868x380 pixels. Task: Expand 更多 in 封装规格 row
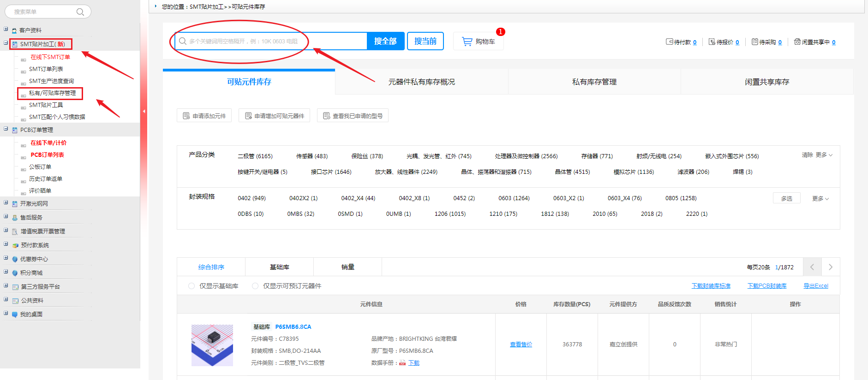pyautogui.click(x=820, y=199)
